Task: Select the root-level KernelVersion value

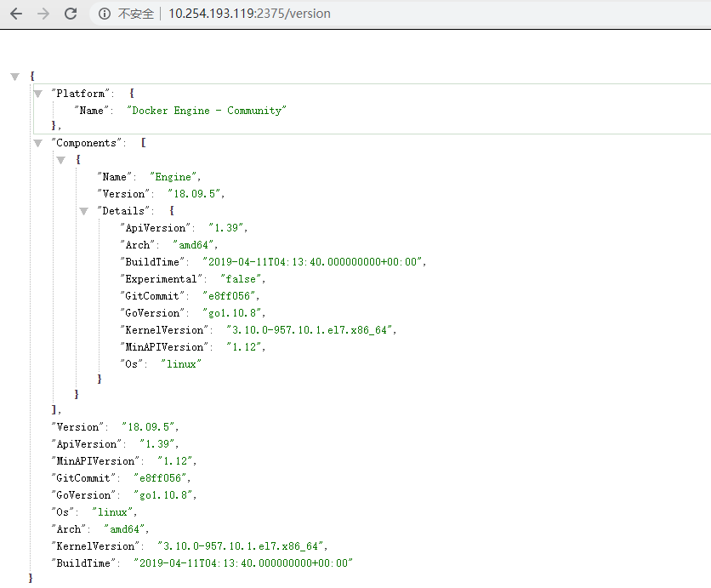Action: pyautogui.click(x=241, y=545)
